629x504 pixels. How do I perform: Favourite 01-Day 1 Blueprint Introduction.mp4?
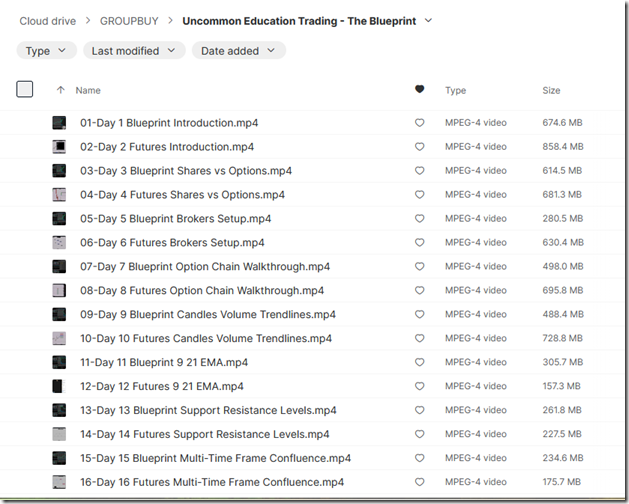(x=420, y=123)
